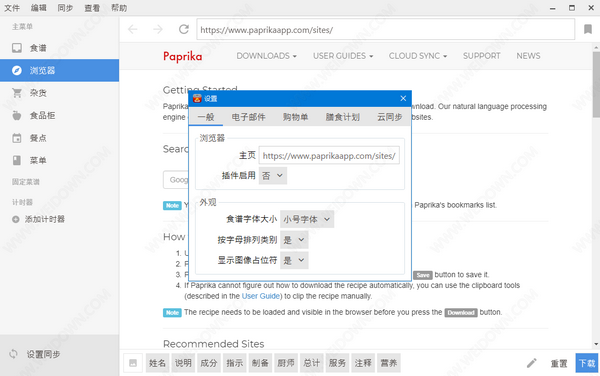
Task: Click the 添加计时器 add timer plus icon
Action: pyautogui.click(x=15, y=219)
